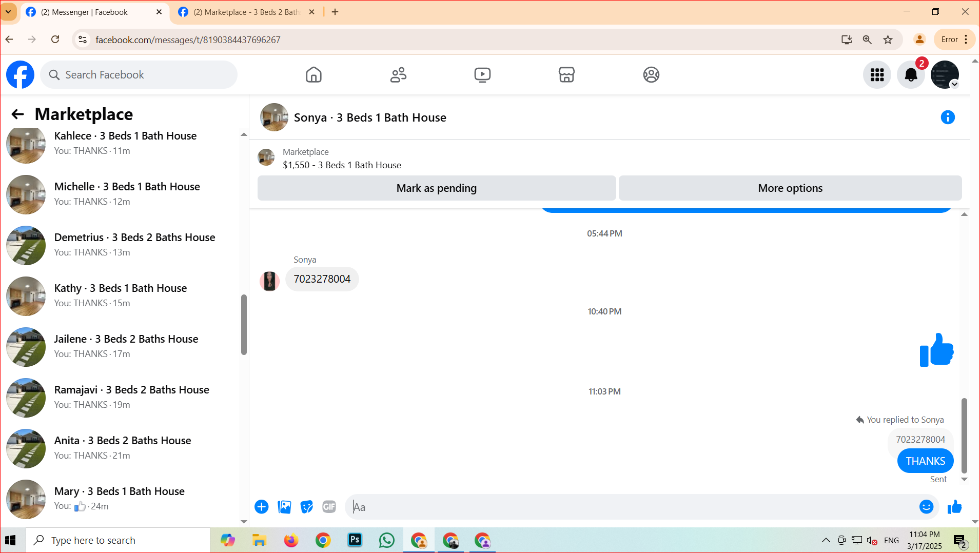Open the Groups icon in top navigation

[651, 75]
